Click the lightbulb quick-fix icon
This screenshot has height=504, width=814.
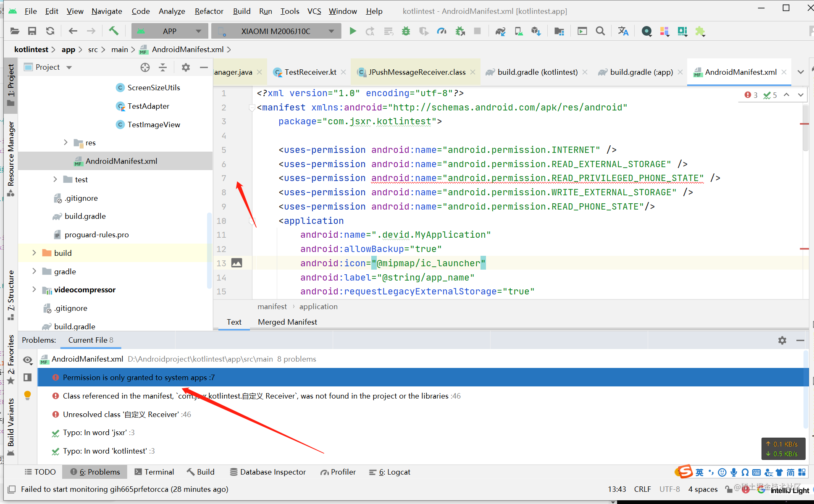click(x=28, y=396)
